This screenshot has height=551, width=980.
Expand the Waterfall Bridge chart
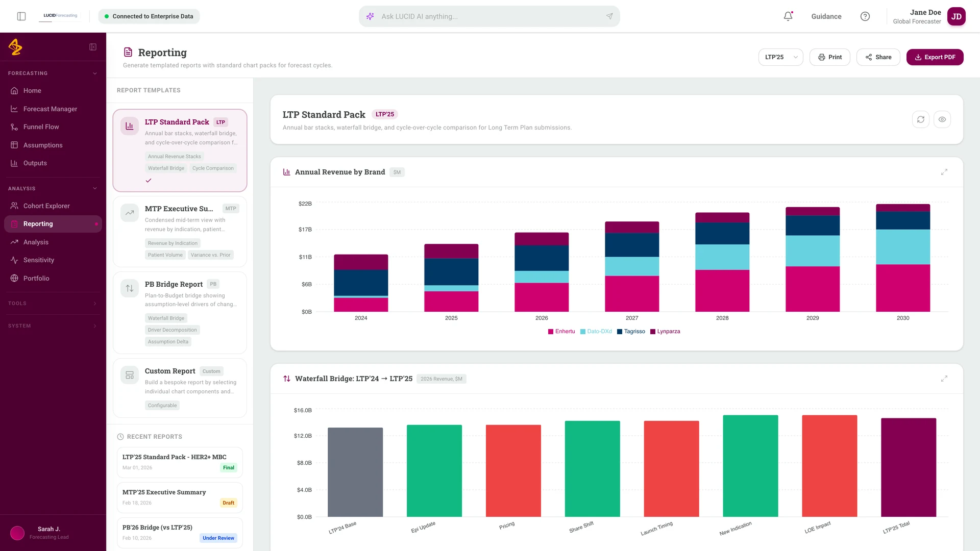pyautogui.click(x=944, y=379)
